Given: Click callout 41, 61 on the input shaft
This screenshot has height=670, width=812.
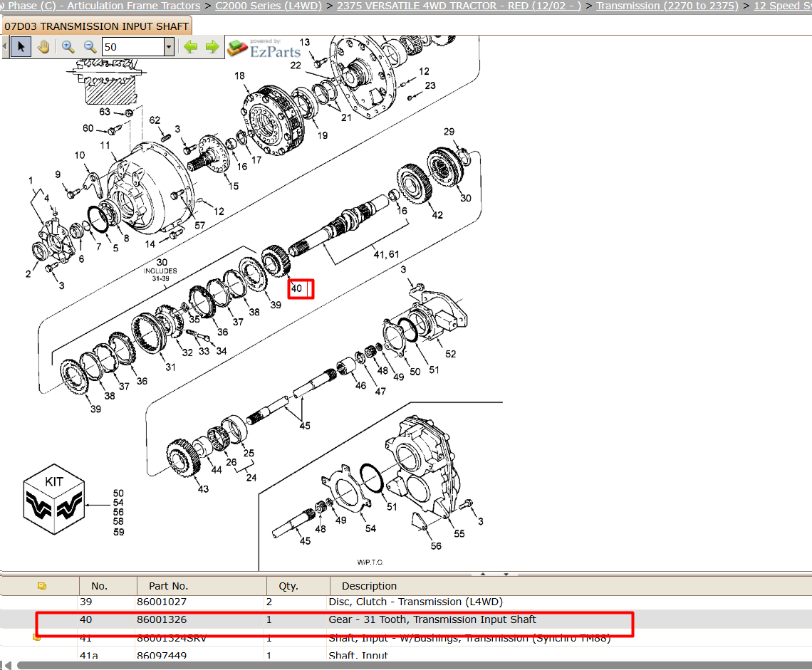Looking at the screenshot, I should (386, 254).
